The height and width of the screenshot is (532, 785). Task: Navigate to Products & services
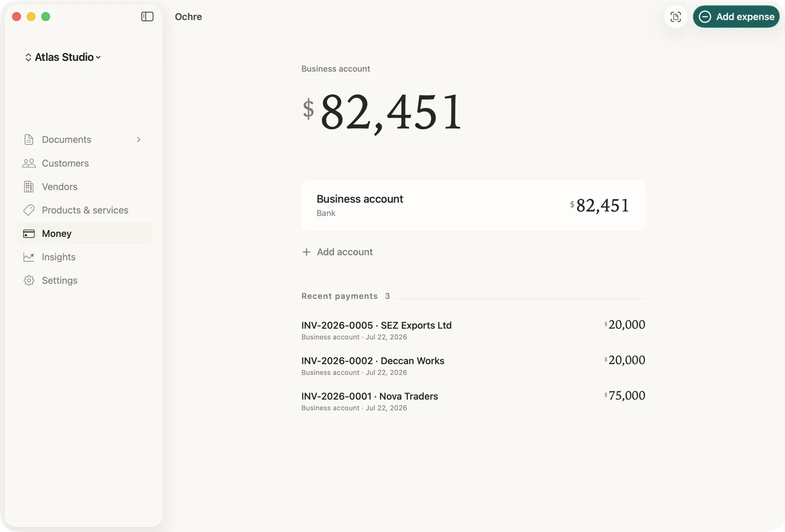(x=84, y=210)
